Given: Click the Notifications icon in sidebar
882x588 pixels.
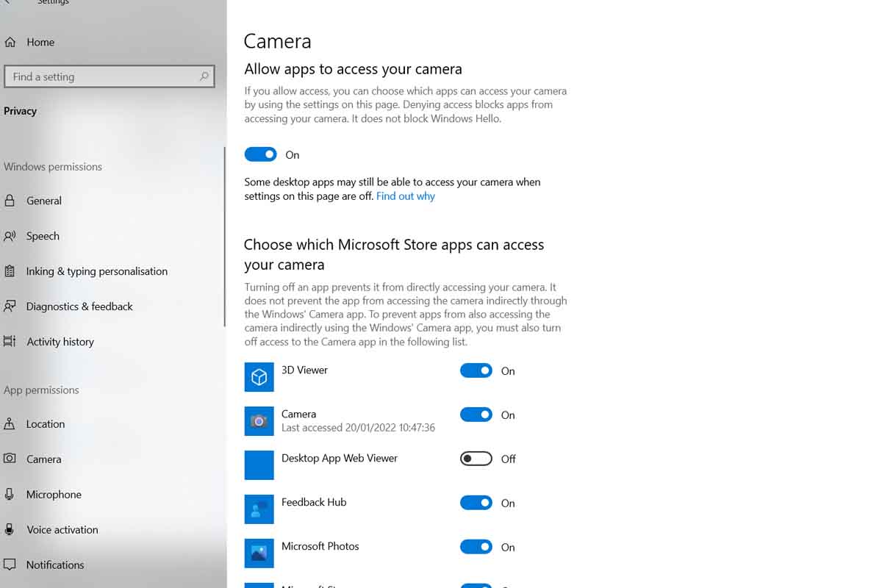Looking at the screenshot, I should coord(10,565).
